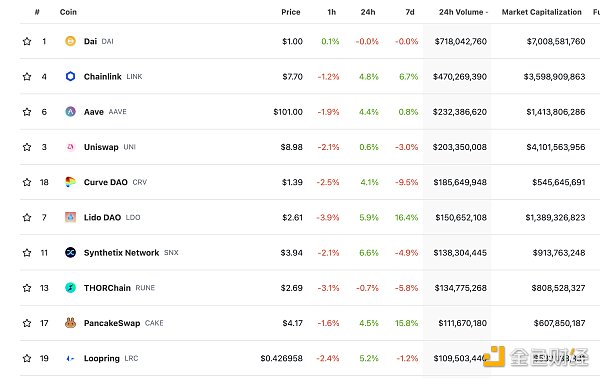Toggle favorite star for Loopring
The height and width of the screenshot is (378, 600).
point(27,358)
